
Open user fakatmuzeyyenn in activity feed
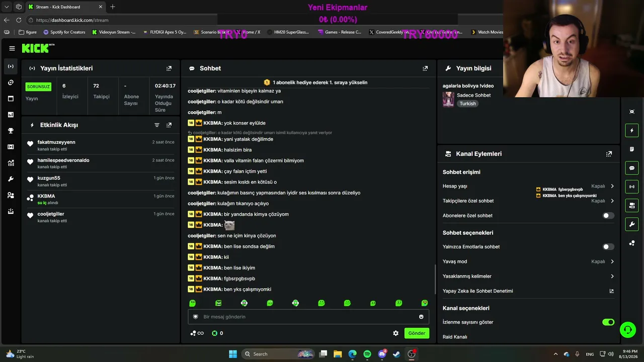pyautogui.click(x=56, y=142)
